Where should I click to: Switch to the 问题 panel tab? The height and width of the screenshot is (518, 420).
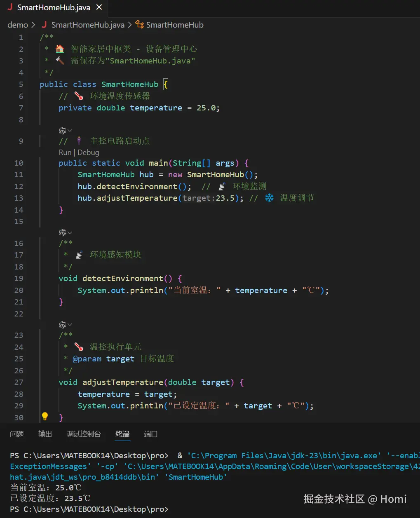coord(17,434)
